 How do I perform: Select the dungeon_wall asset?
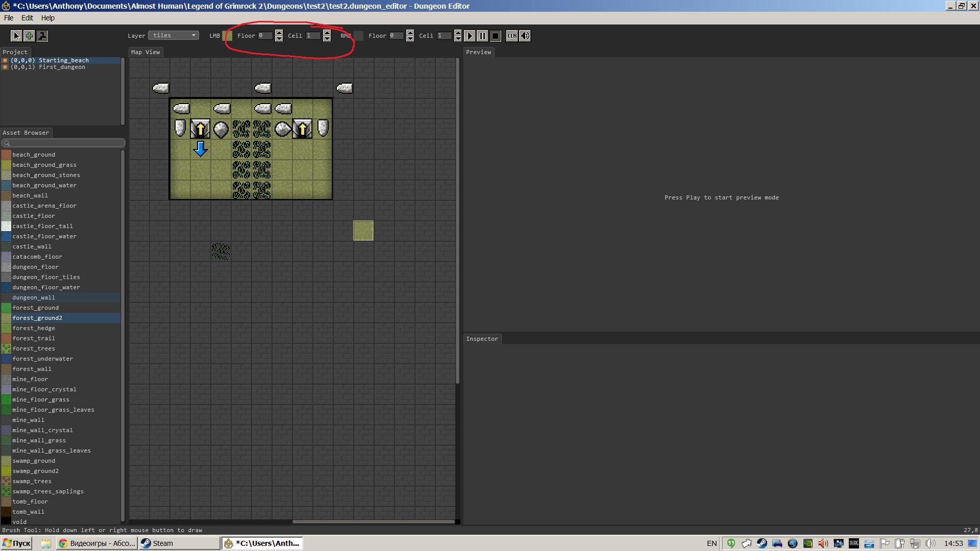pos(60,297)
